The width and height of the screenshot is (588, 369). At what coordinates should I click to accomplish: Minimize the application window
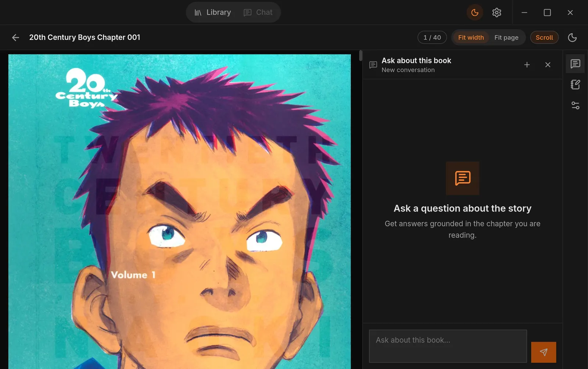pos(524,13)
